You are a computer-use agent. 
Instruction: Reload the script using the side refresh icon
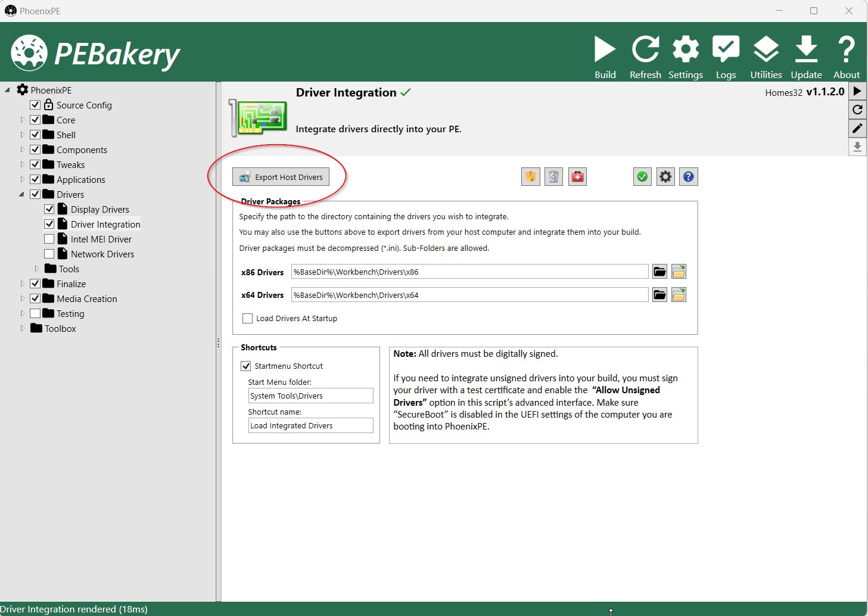coord(857,110)
